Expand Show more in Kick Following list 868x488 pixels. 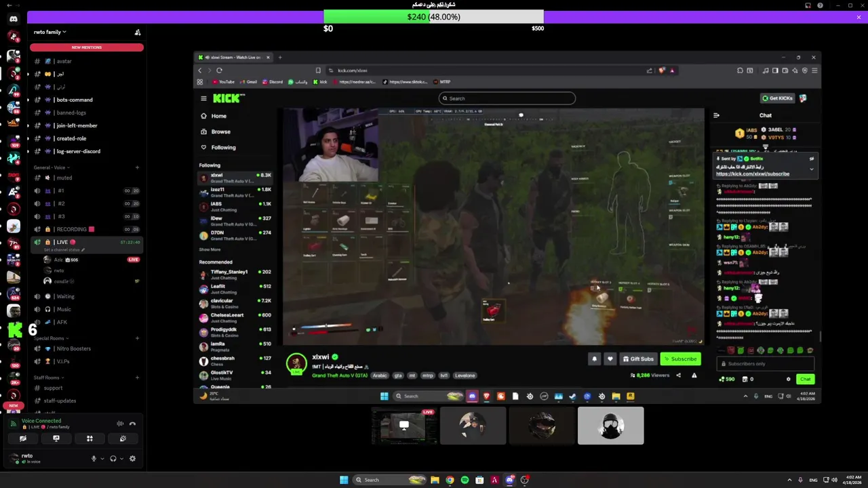tap(210, 249)
